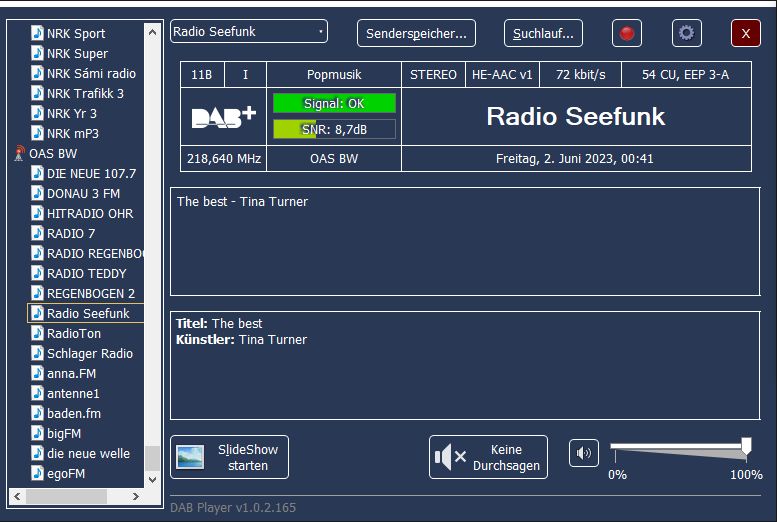Click the red record button icon
This screenshot has height=522, width=777.
[627, 33]
